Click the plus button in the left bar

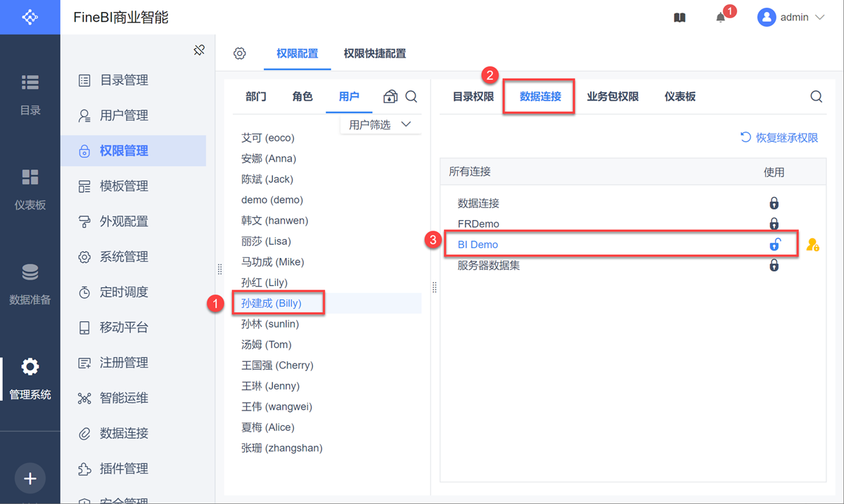click(x=30, y=479)
